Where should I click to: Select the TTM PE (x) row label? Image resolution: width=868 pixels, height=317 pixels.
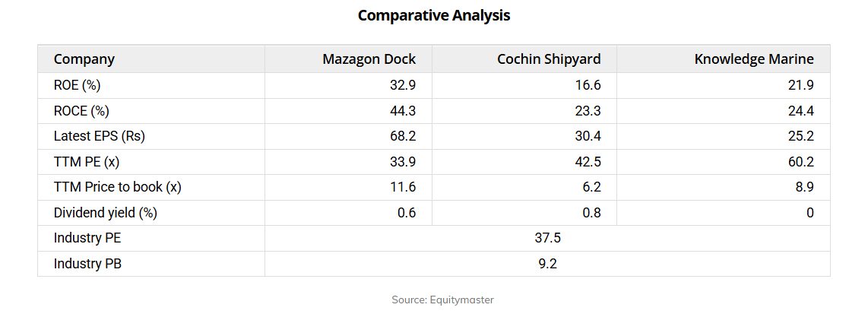point(87,162)
